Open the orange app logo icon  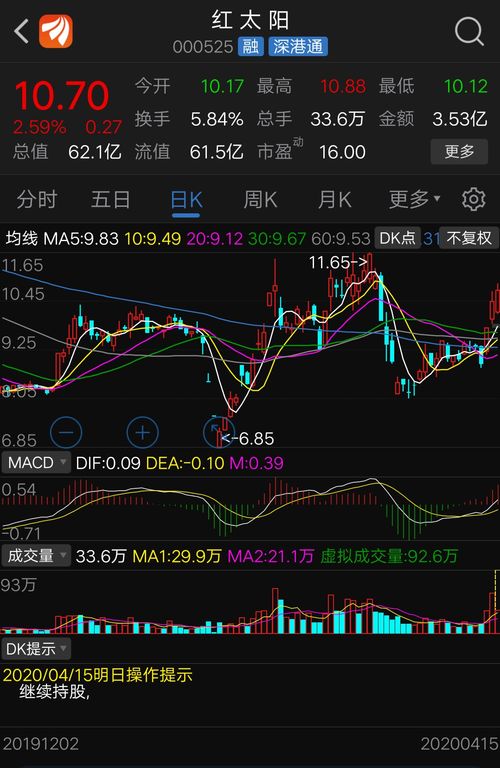tap(56, 31)
